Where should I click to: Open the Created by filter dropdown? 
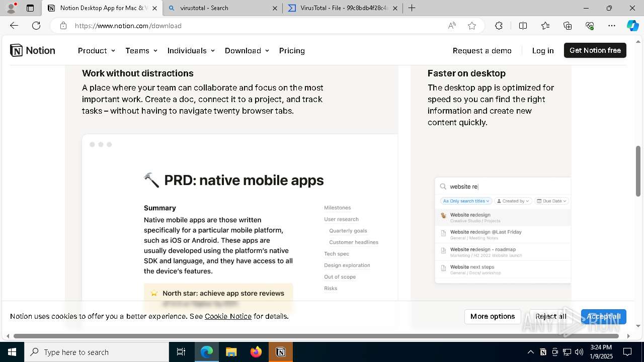(513, 201)
